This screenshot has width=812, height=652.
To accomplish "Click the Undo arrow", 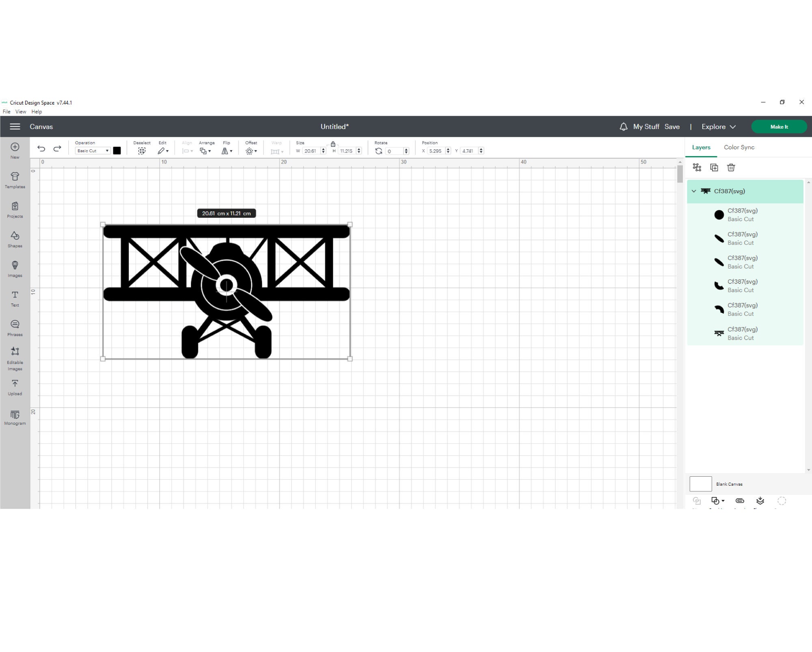I will tap(41, 148).
